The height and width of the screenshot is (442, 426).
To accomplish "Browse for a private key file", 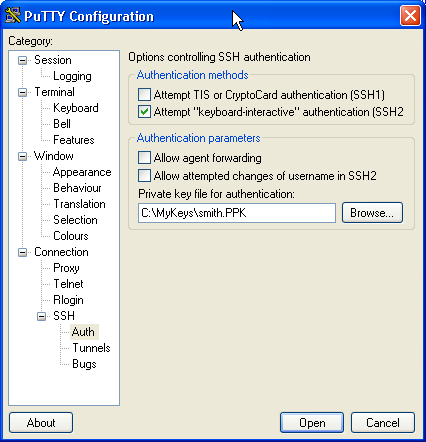I will click(x=372, y=213).
